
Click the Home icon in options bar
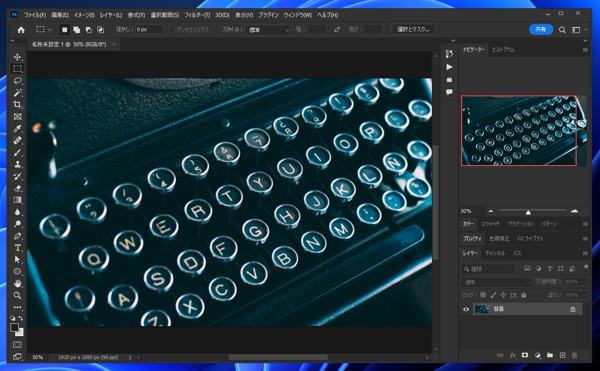21,29
